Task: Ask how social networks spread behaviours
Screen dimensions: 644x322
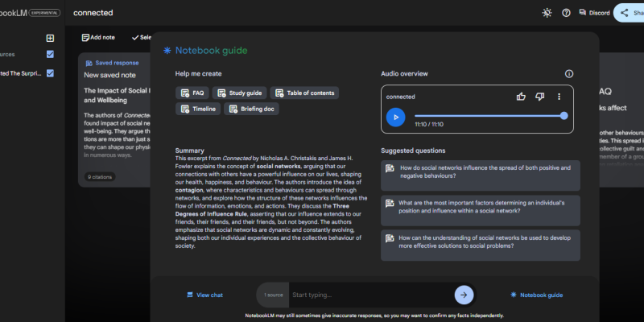Action: (x=480, y=175)
